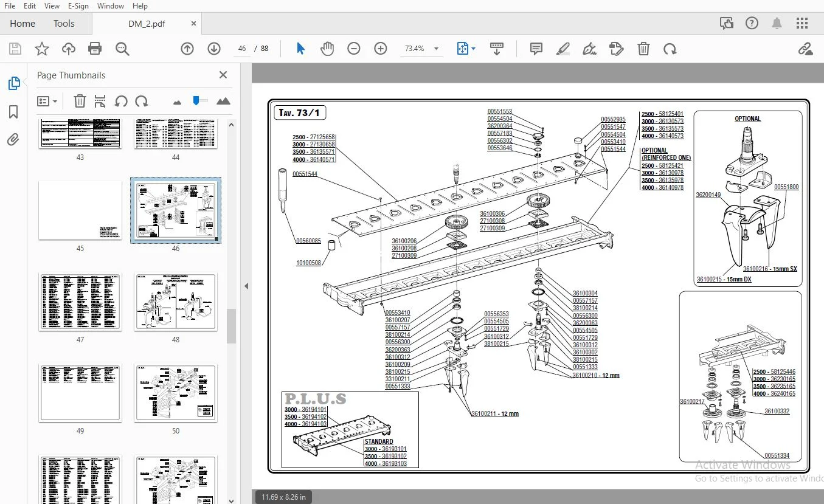This screenshot has width=824, height=504.
Task: Open the edit PDF page tool
Action: coord(617,49)
